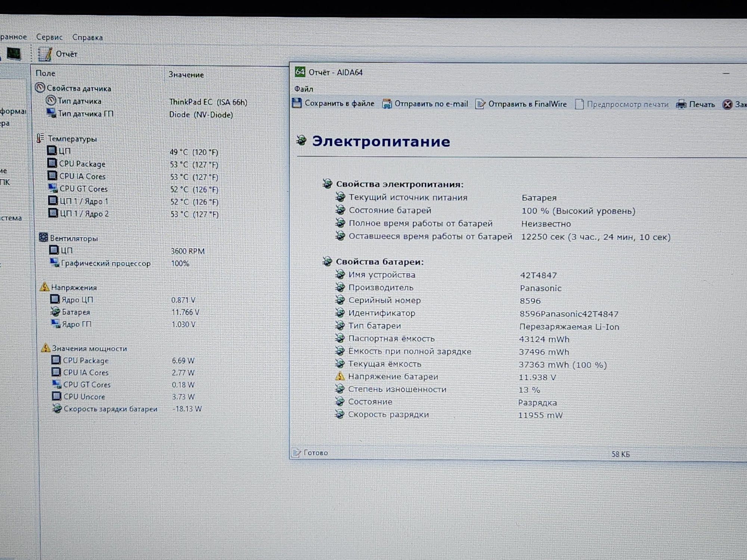The image size is (747, 560).
Task: Click the 37496 mWh full charge value
Action: point(544,352)
